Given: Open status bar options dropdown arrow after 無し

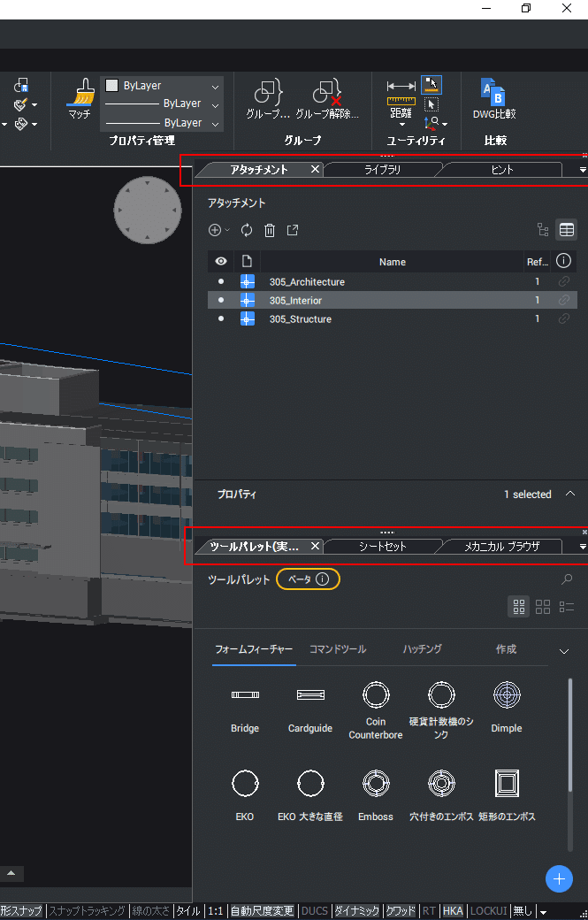Looking at the screenshot, I should (x=544, y=911).
